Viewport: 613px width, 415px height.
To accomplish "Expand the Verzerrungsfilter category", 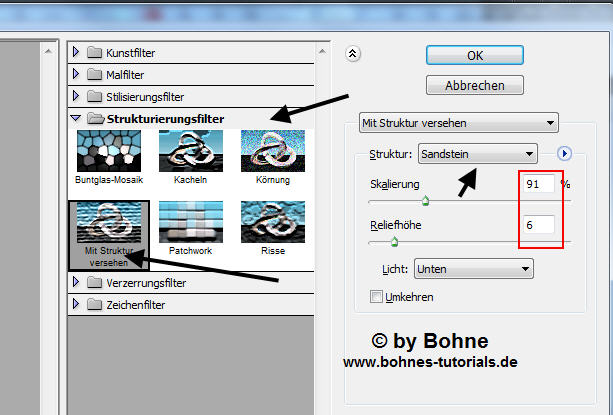I will coord(77,283).
